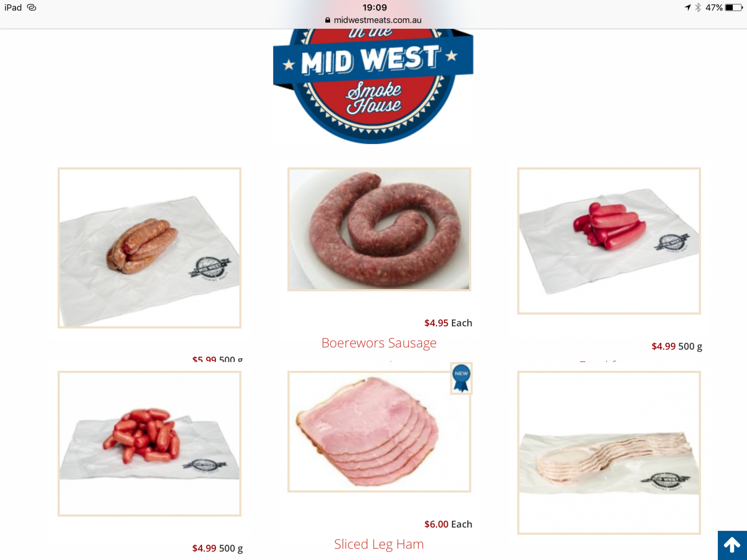Viewport: 747px width, 560px height.
Task: Tap the 19:09 clock in status bar
Action: (375, 7)
